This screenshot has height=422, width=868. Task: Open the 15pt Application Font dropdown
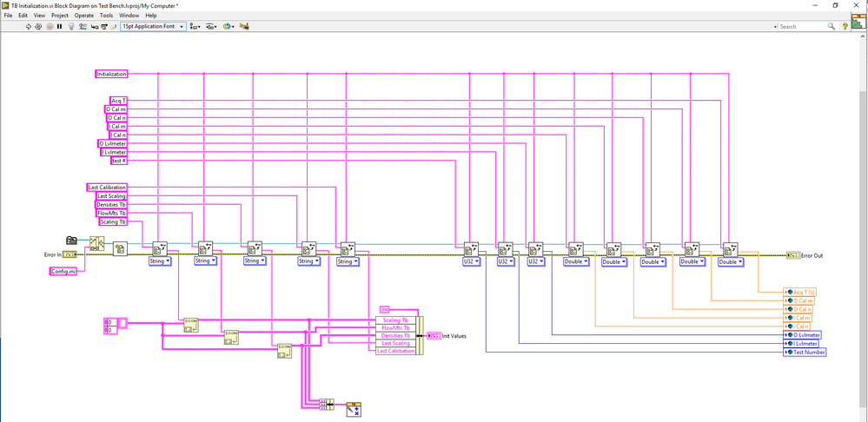(153, 26)
